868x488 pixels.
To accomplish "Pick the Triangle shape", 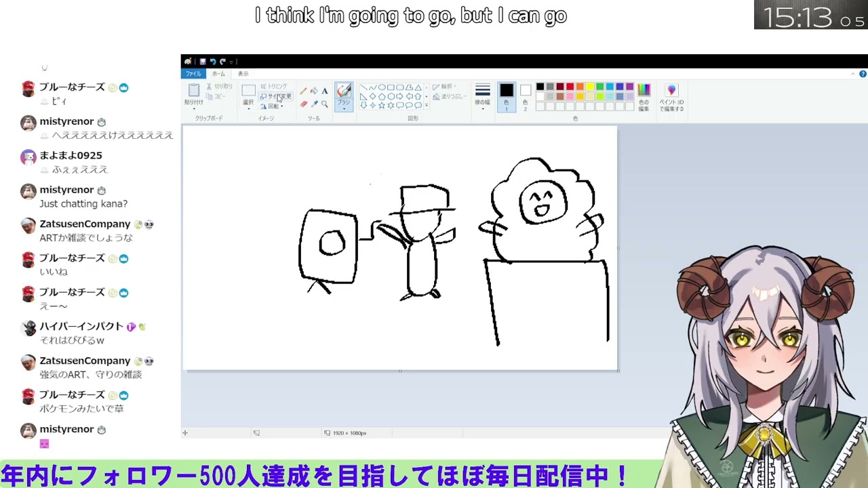I will tap(418, 87).
